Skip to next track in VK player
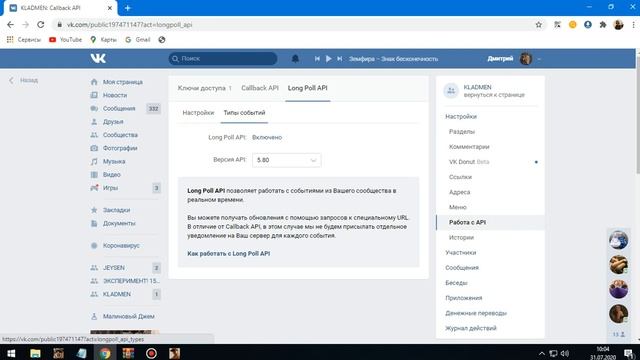 click(340, 59)
